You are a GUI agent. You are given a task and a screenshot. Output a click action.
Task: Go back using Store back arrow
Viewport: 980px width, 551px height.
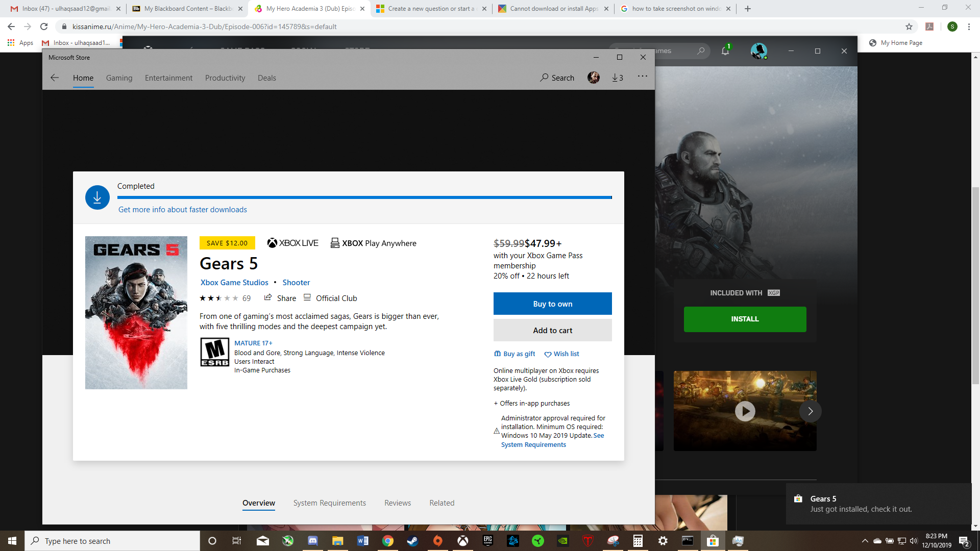tap(55, 78)
